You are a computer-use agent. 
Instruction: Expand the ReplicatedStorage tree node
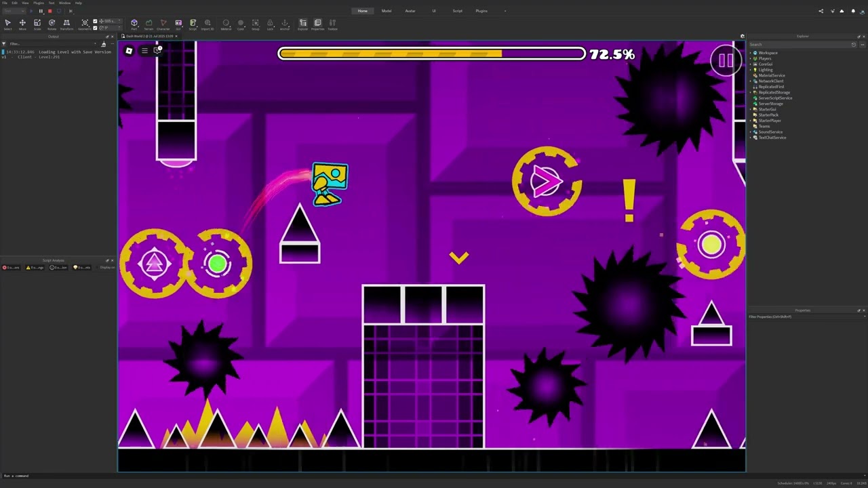(751, 92)
